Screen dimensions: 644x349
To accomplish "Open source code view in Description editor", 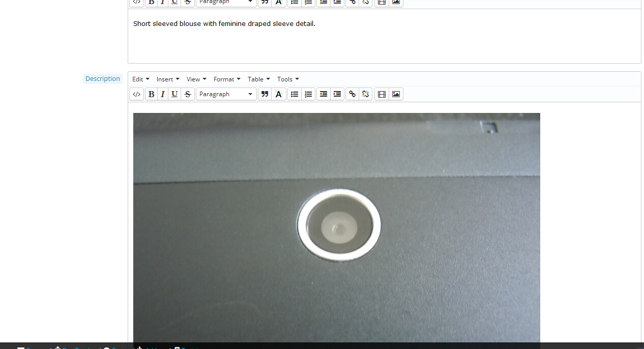I will pyautogui.click(x=136, y=94).
